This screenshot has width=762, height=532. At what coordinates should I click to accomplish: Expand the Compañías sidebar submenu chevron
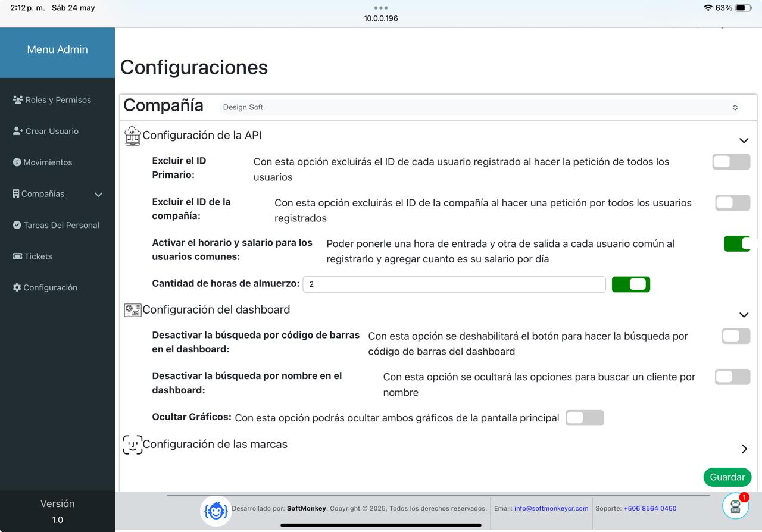[x=98, y=194]
